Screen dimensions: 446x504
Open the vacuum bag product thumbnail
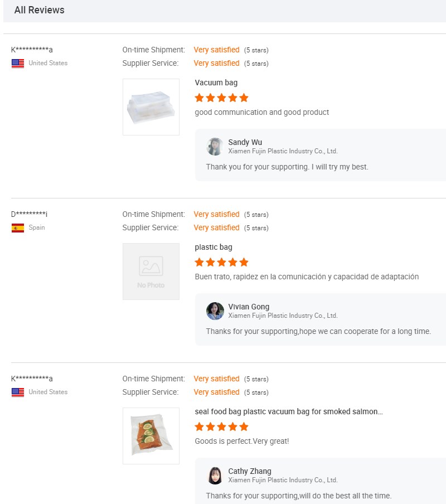151,107
